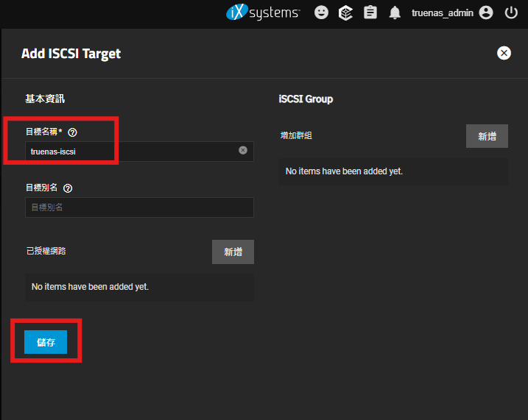Open the power menu icon
Image resolution: width=528 pixels, height=420 pixels.
coord(511,13)
